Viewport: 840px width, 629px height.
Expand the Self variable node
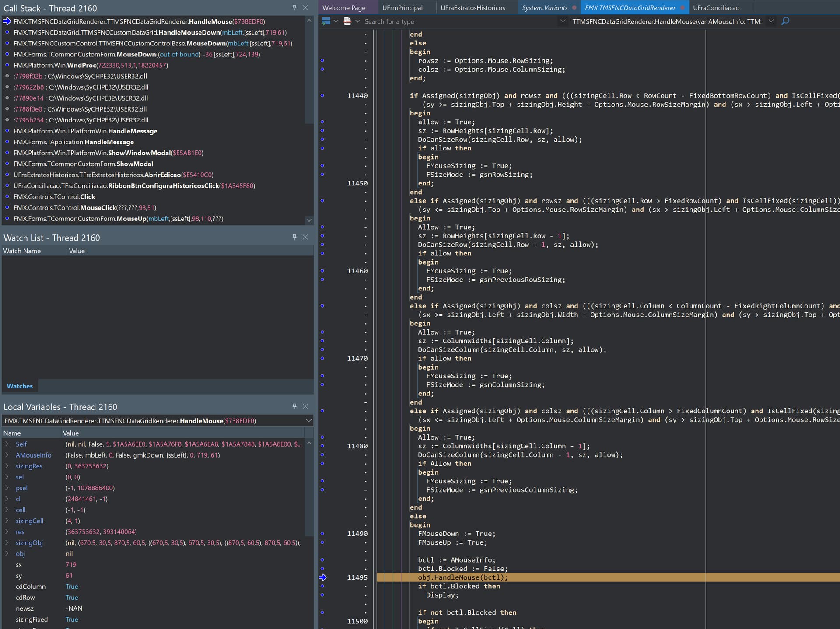pyautogui.click(x=7, y=444)
